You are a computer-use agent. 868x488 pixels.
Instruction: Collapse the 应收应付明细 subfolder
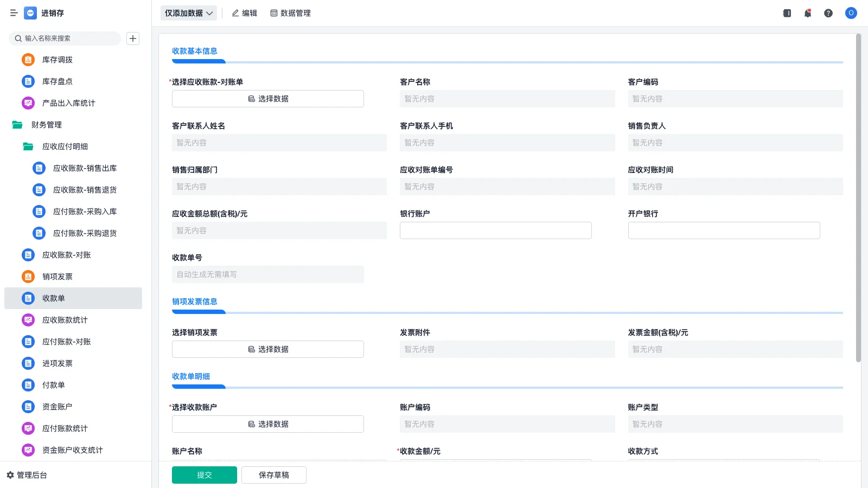28,146
